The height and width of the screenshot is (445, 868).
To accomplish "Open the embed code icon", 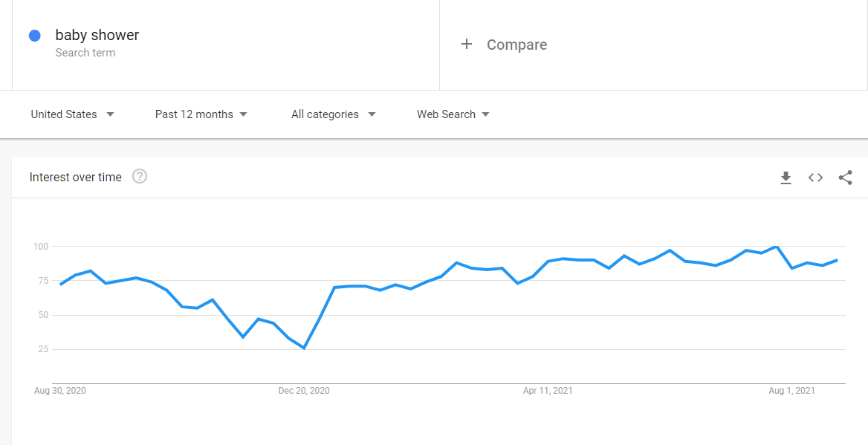I will click(815, 178).
